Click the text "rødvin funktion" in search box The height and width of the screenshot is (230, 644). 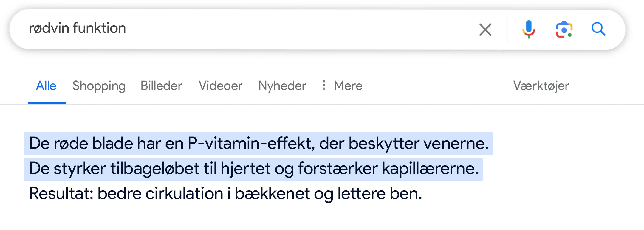pos(78,28)
